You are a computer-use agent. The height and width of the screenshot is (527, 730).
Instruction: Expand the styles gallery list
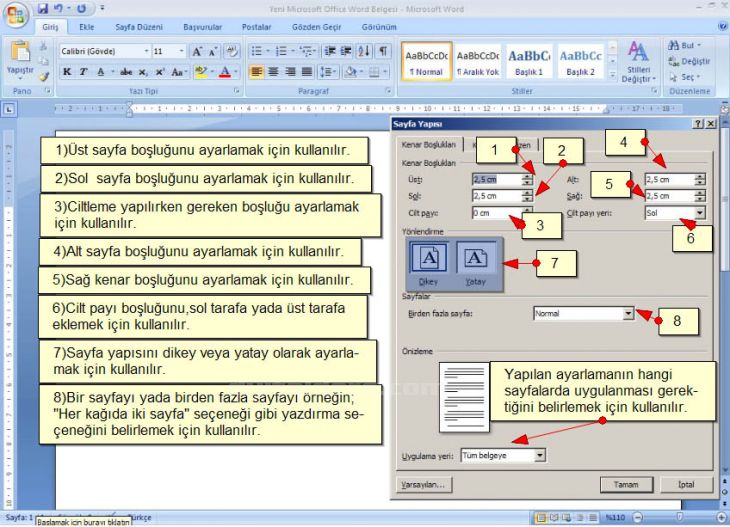(613, 74)
